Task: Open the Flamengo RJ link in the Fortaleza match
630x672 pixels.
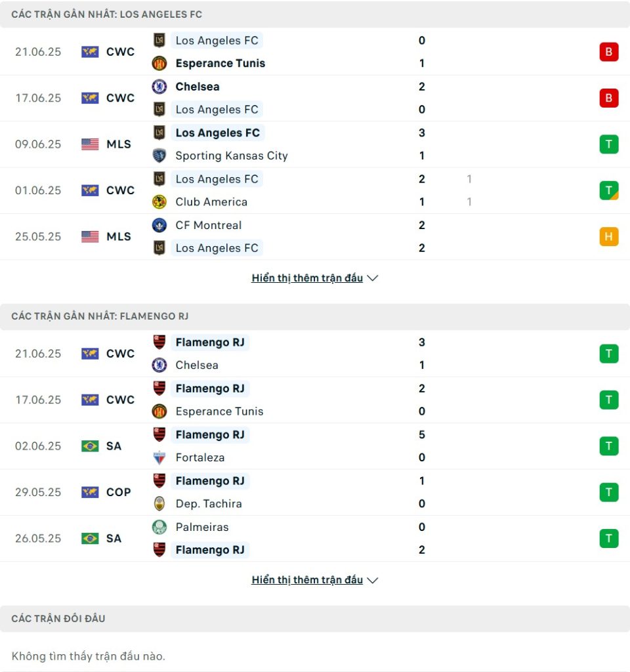Action: pyautogui.click(x=210, y=435)
